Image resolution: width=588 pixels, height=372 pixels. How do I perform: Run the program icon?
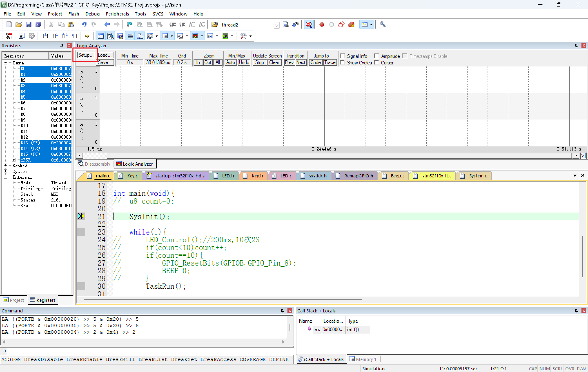(x=22, y=36)
